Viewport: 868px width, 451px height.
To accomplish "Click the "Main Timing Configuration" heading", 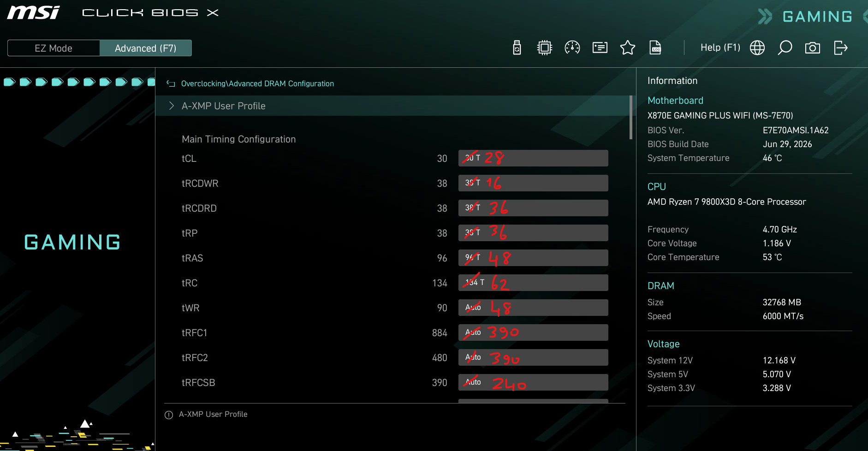I will tap(239, 139).
